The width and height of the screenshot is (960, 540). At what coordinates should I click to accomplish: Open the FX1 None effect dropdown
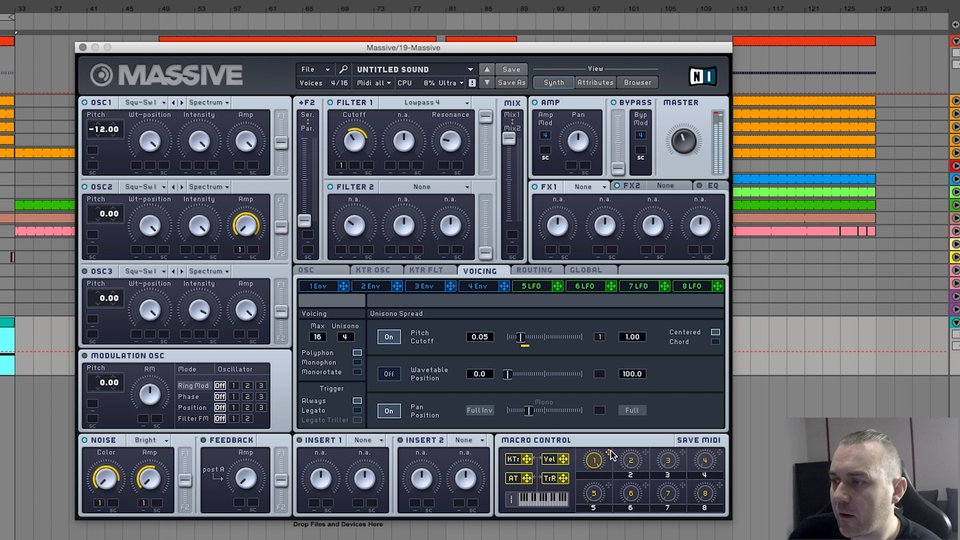(586, 187)
